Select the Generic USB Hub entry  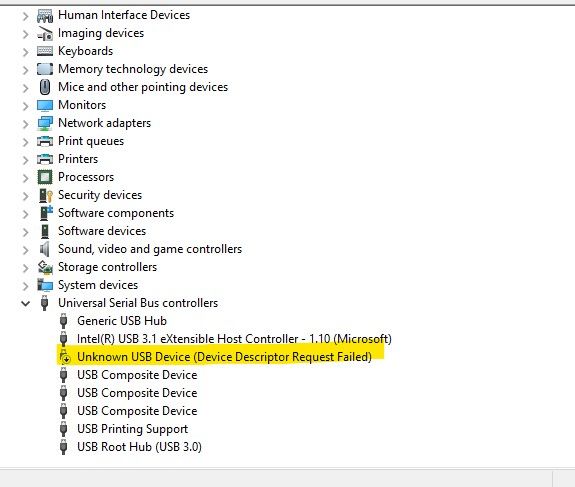click(122, 321)
